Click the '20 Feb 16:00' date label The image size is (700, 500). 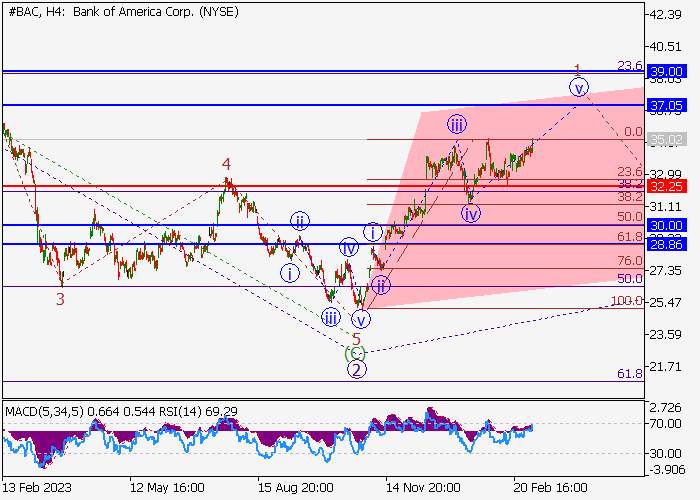pos(550,487)
